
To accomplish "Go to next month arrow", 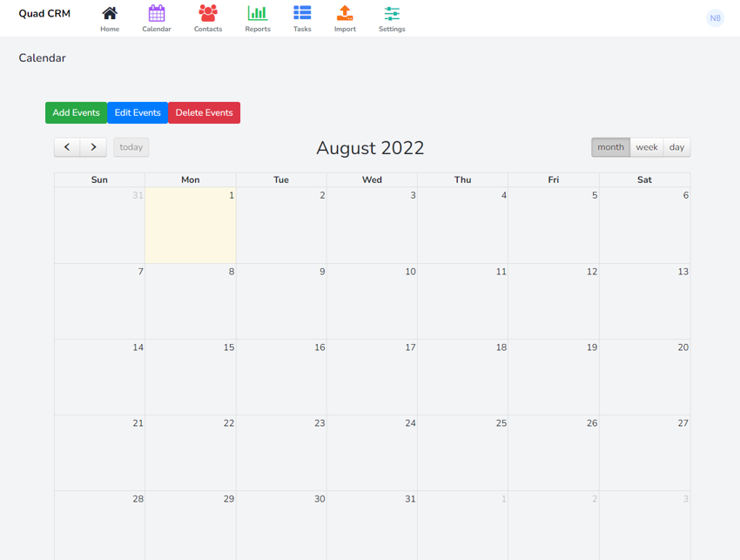I will coord(93,147).
